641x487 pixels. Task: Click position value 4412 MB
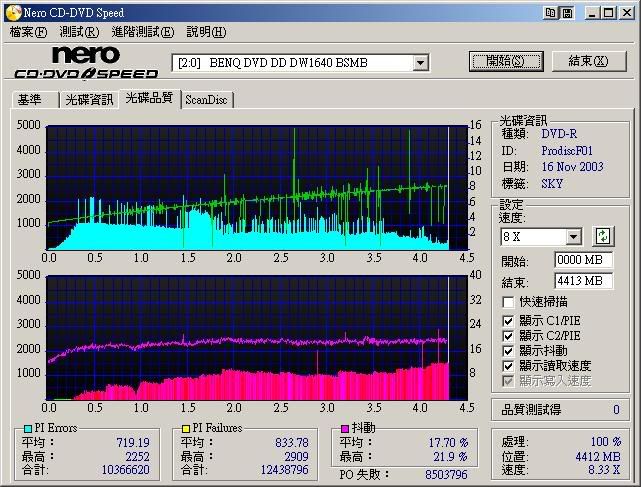[598, 456]
